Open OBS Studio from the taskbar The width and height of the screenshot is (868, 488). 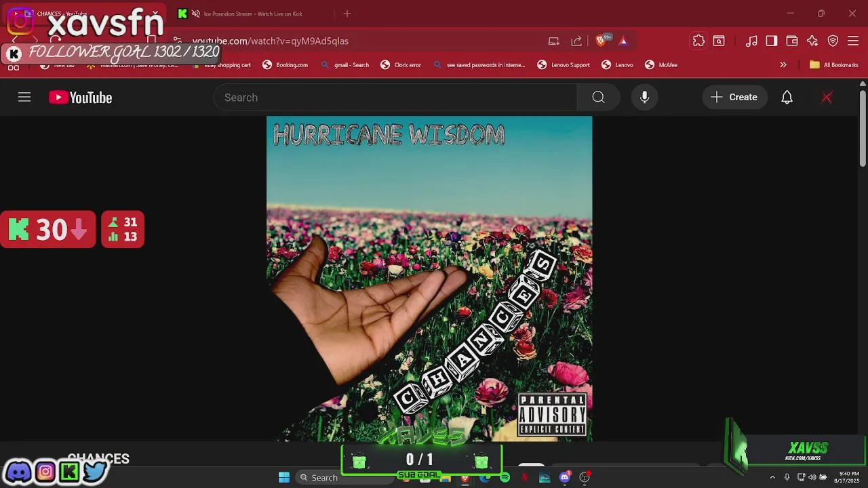[x=585, y=478]
